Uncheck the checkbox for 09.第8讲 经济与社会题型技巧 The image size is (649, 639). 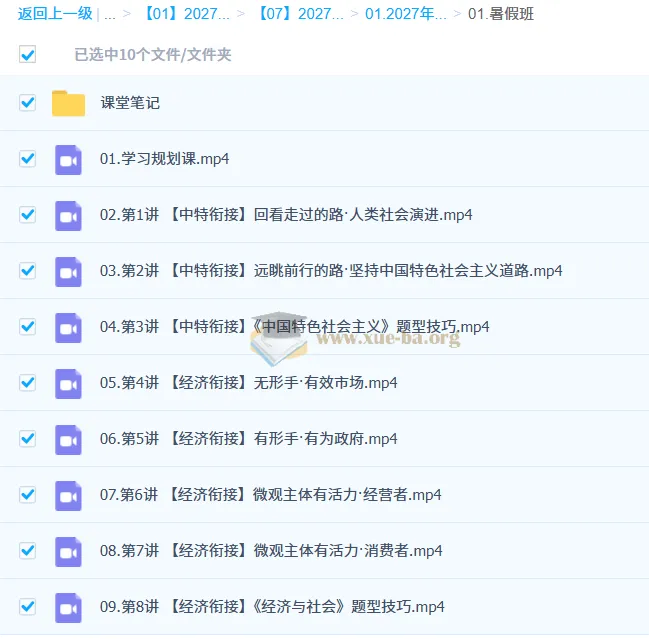click(x=27, y=607)
